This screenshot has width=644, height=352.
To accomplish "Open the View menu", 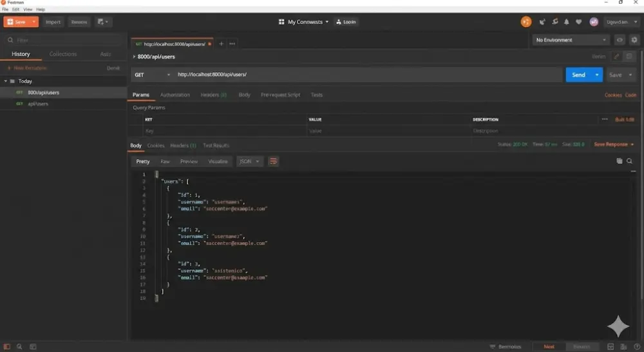I will pyautogui.click(x=28, y=9).
